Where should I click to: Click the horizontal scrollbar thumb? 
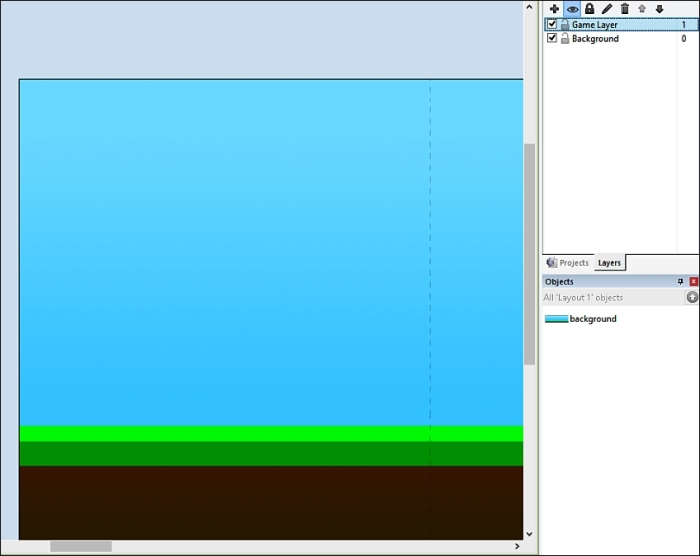(81, 546)
